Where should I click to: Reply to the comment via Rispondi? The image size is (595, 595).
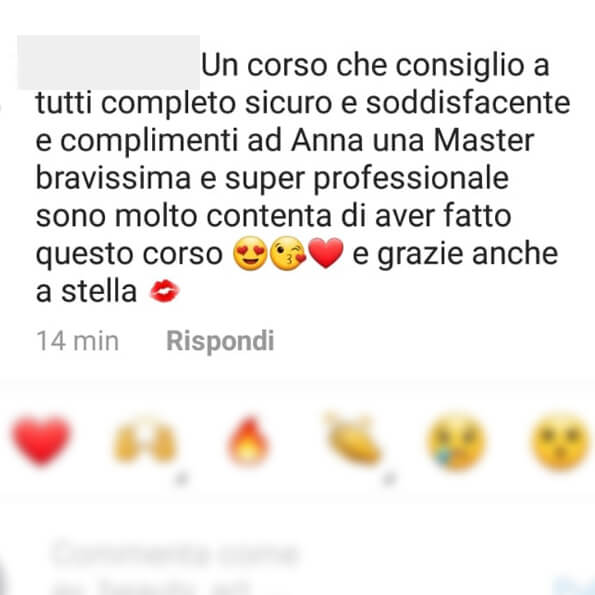point(220,340)
